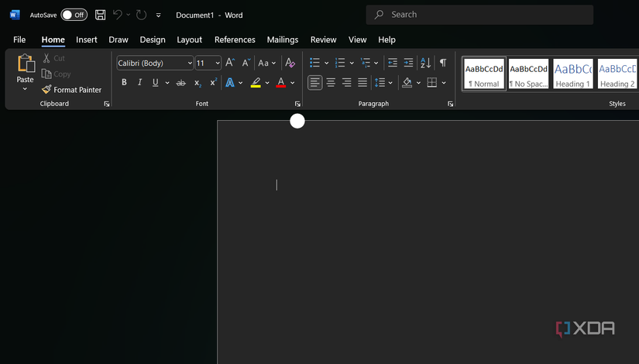
Task: Launch the Clipboard group dialog
Action: tap(107, 105)
